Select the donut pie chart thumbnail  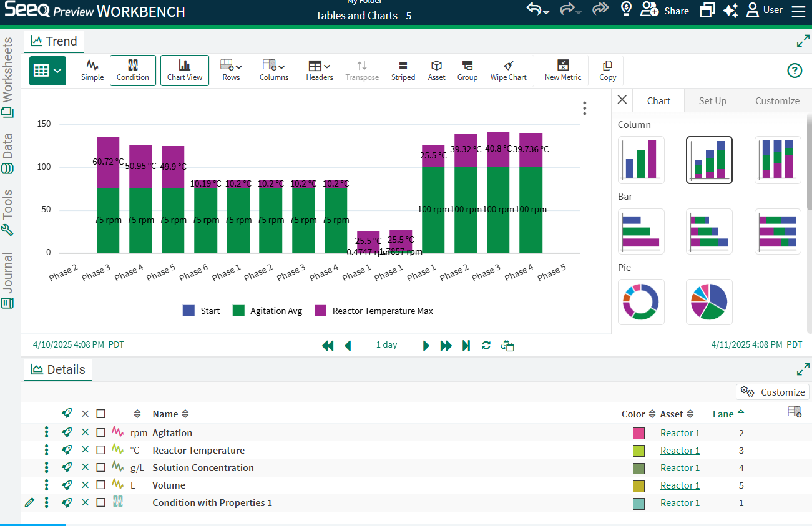(641, 302)
